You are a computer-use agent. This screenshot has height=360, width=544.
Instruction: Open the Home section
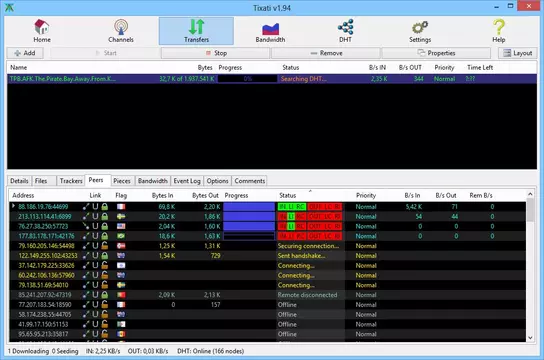[42, 31]
